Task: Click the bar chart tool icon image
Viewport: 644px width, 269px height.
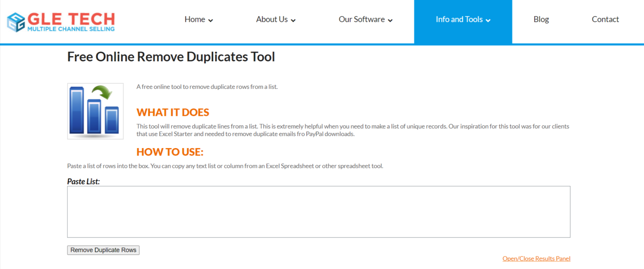Action: pos(95,111)
